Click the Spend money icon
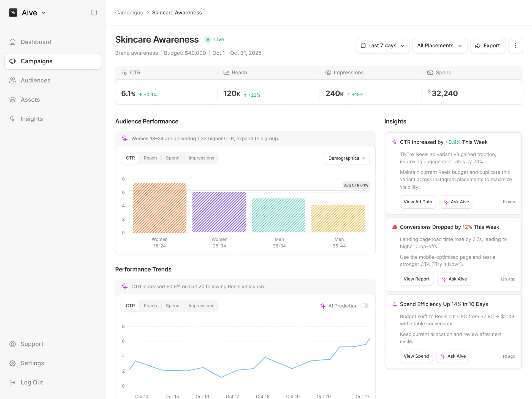The width and height of the screenshot is (532, 399). coord(430,72)
